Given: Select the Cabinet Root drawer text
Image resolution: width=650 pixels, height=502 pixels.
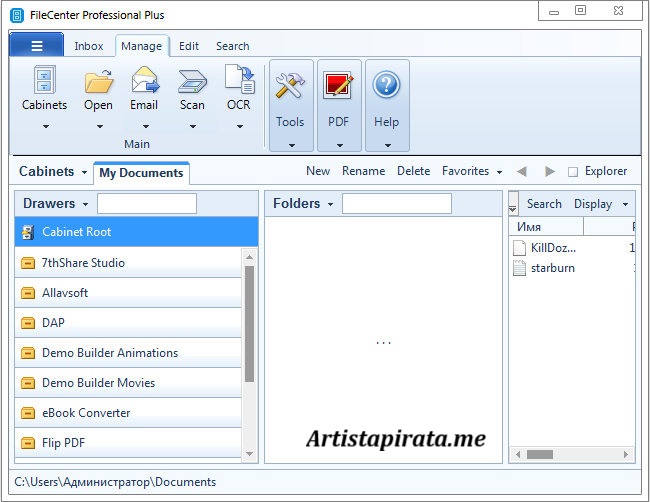Looking at the screenshot, I should 76,232.
